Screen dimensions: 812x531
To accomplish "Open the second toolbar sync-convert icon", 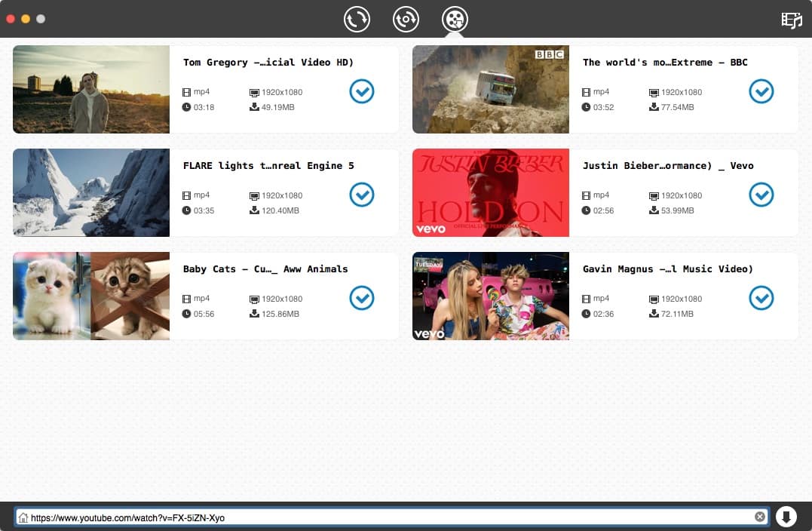I will coord(406,19).
